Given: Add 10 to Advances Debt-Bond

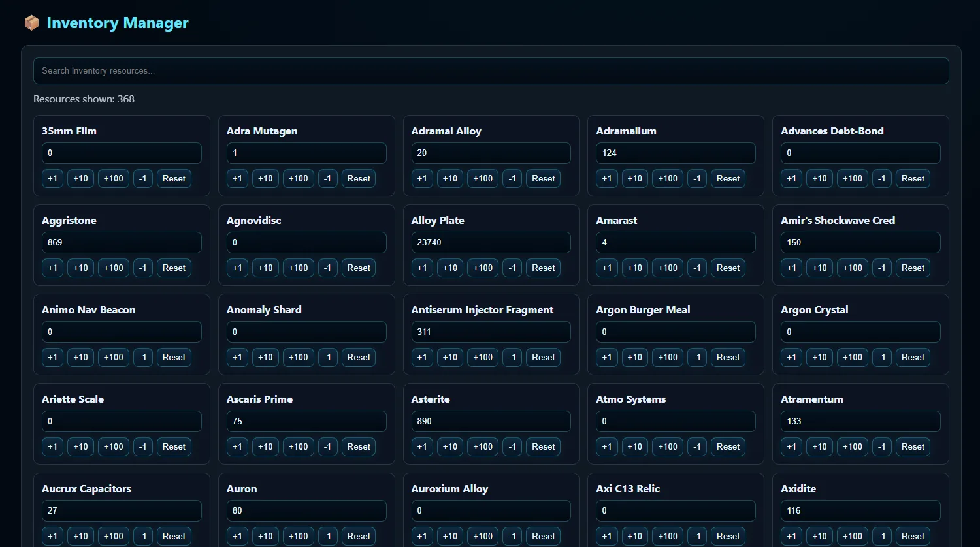Looking at the screenshot, I should tap(819, 178).
